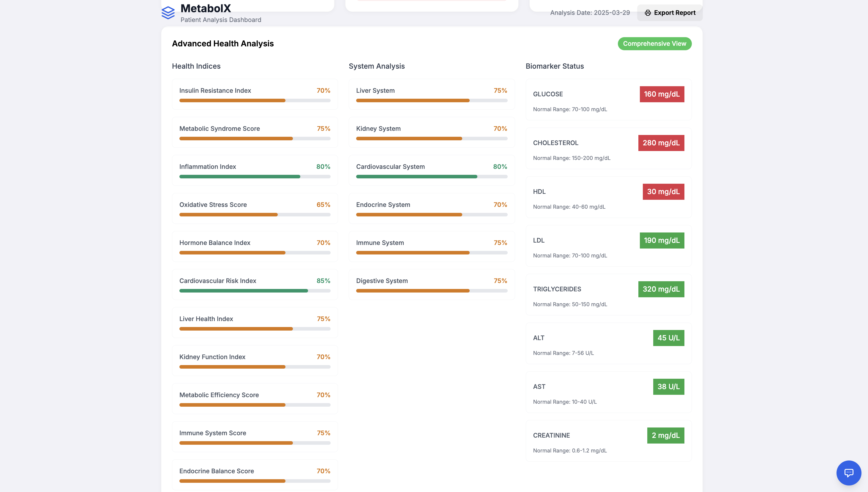The height and width of the screenshot is (492, 868).
Task: Select the 320 mg/dL triglycerides badge
Action: coord(661,289)
